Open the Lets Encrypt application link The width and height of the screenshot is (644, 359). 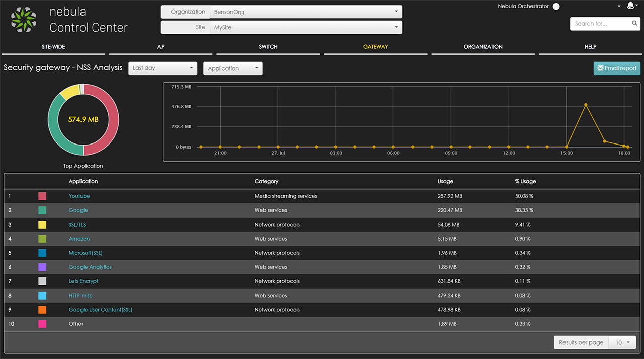(x=84, y=281)
